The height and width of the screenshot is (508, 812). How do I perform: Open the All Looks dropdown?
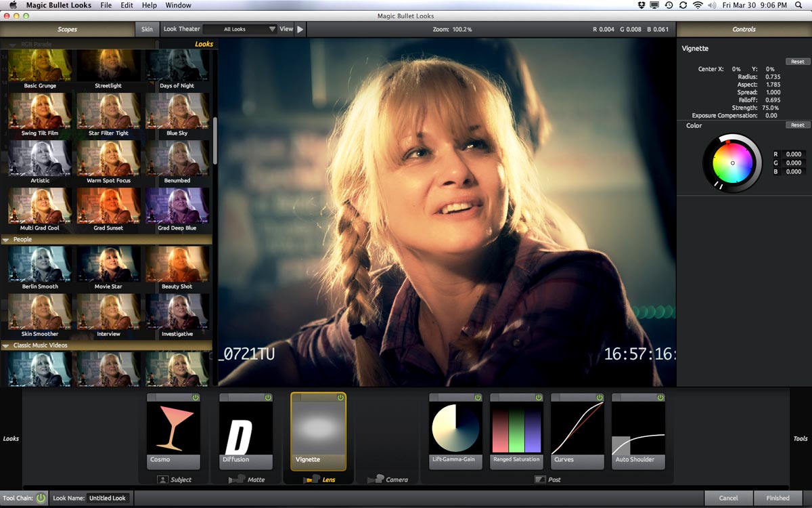(x=240, y=29)
